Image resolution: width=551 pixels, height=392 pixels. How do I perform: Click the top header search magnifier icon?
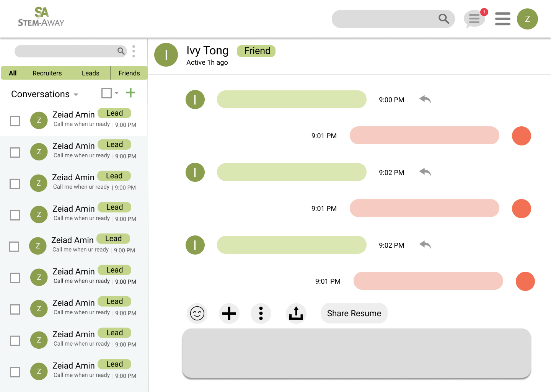(x=443, y=19)
